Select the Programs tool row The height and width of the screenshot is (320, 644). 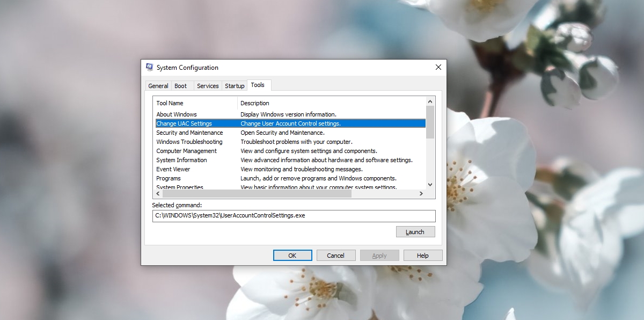pos(290,178)
